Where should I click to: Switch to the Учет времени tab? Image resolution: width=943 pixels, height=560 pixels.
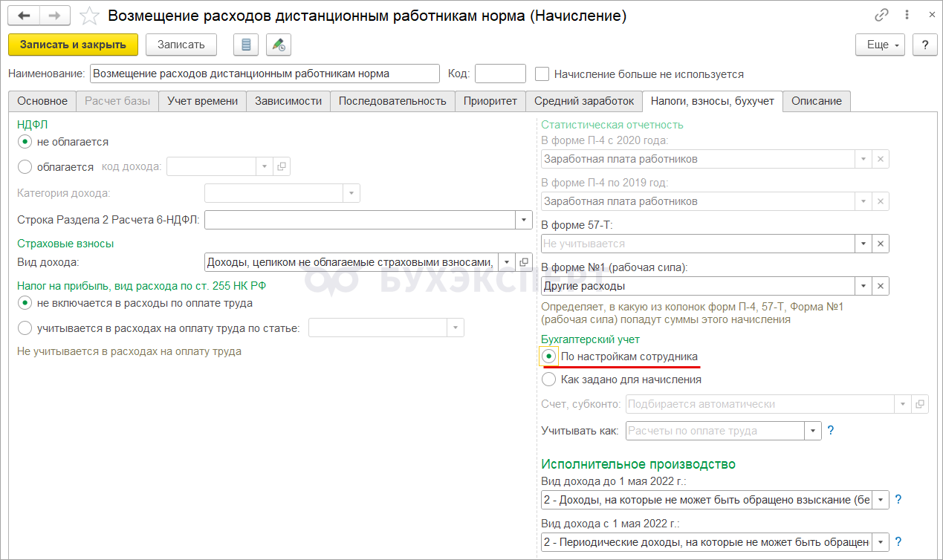(x=203, y=101)
